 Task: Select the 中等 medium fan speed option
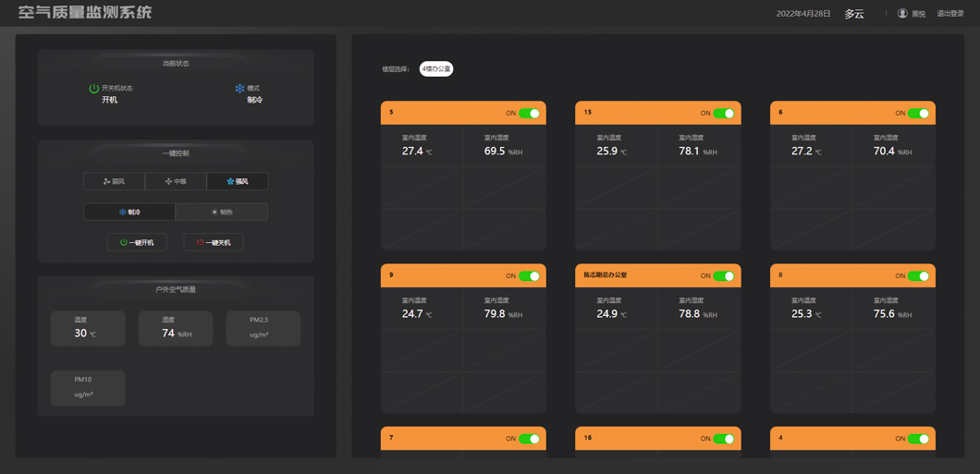[176, 182]
